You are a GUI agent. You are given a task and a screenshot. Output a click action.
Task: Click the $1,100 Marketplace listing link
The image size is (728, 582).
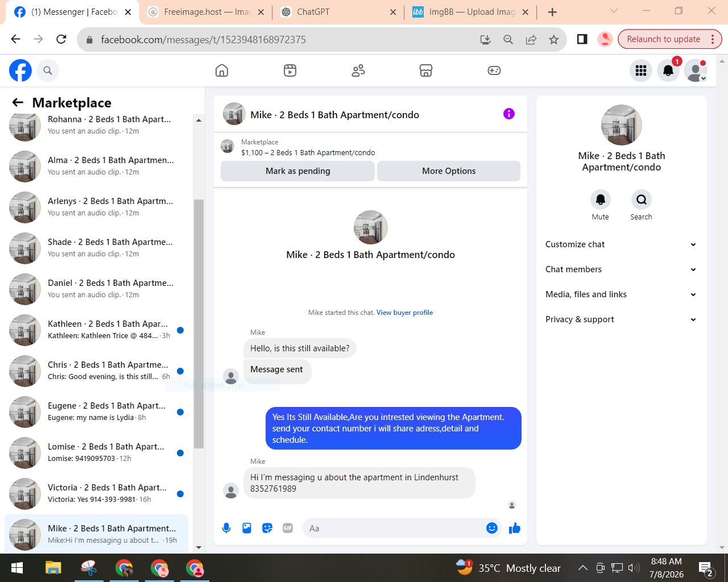(308, 152)
